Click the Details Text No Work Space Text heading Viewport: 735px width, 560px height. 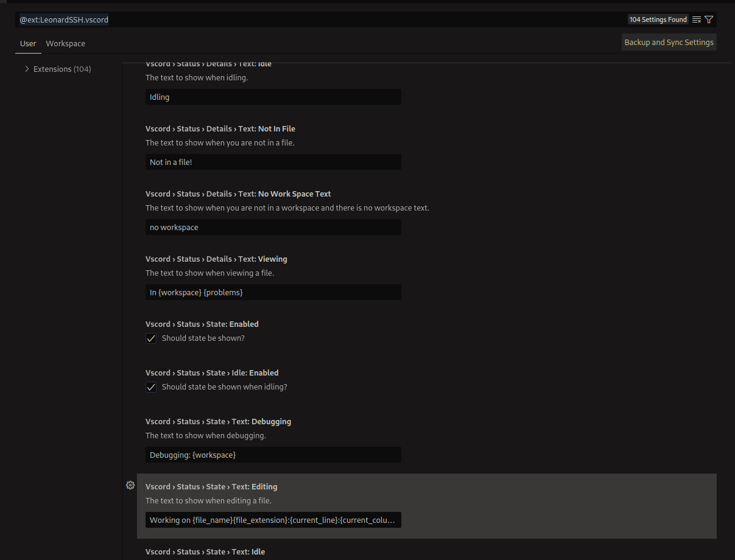(x=238, y=194)
